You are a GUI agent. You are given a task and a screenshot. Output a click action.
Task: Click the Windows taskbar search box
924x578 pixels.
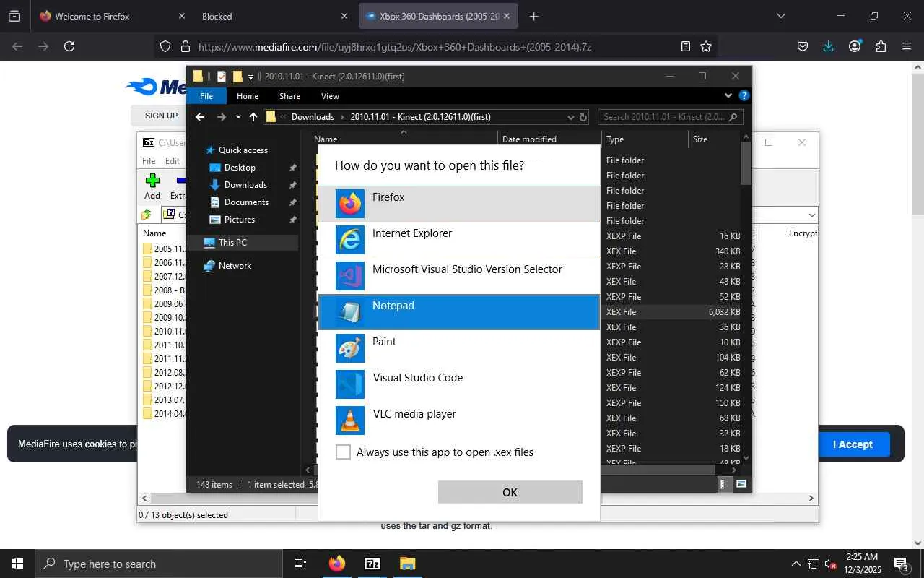click(159, 564)
